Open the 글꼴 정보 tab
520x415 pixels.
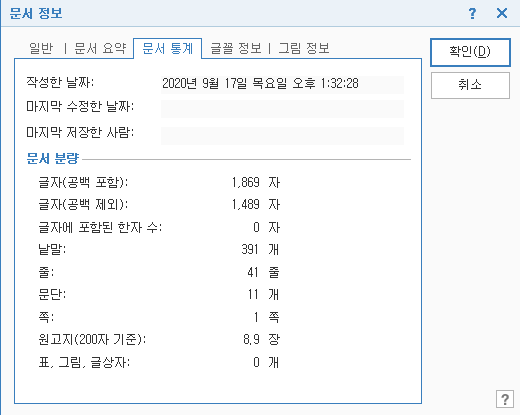[x=236, y=49]
